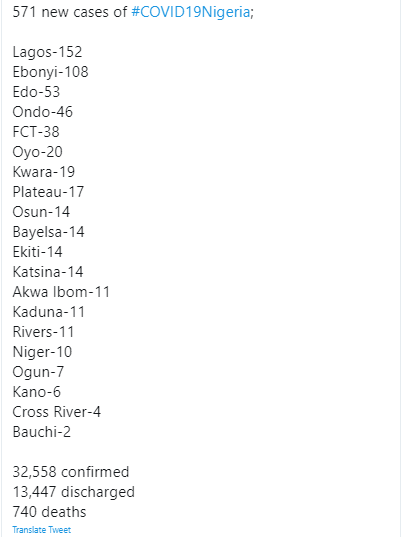Click the Plateau-17 line
Screen dimensions: 406x537
coord(48,192)
